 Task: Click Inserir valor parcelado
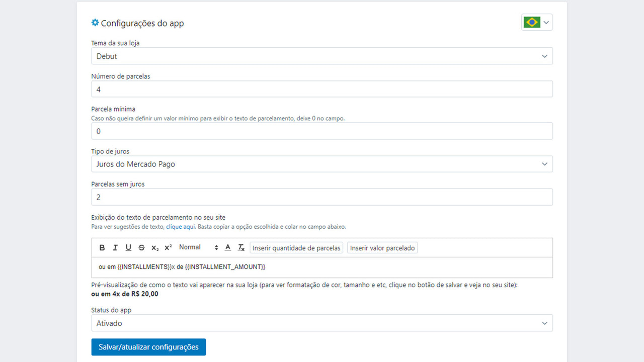point(382,247)
